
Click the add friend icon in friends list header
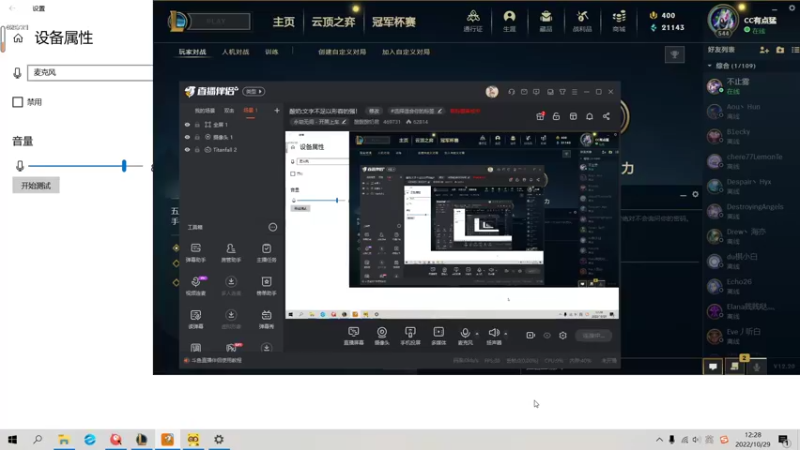pyautogui.click(x=764, y=50)
